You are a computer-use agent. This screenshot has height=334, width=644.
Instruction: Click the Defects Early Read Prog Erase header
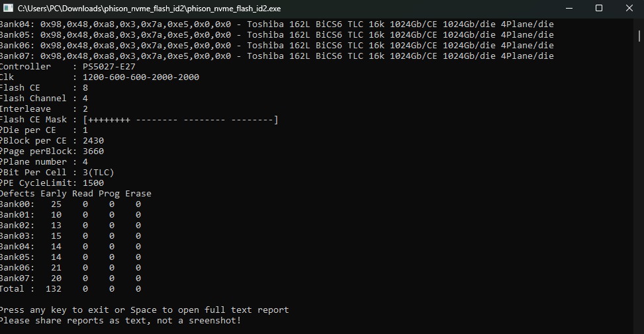tap(75, 194)
